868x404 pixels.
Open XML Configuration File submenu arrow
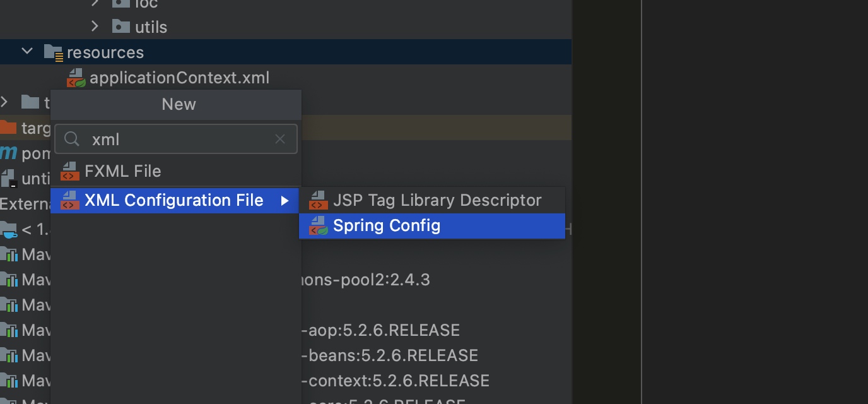(285, 201)
